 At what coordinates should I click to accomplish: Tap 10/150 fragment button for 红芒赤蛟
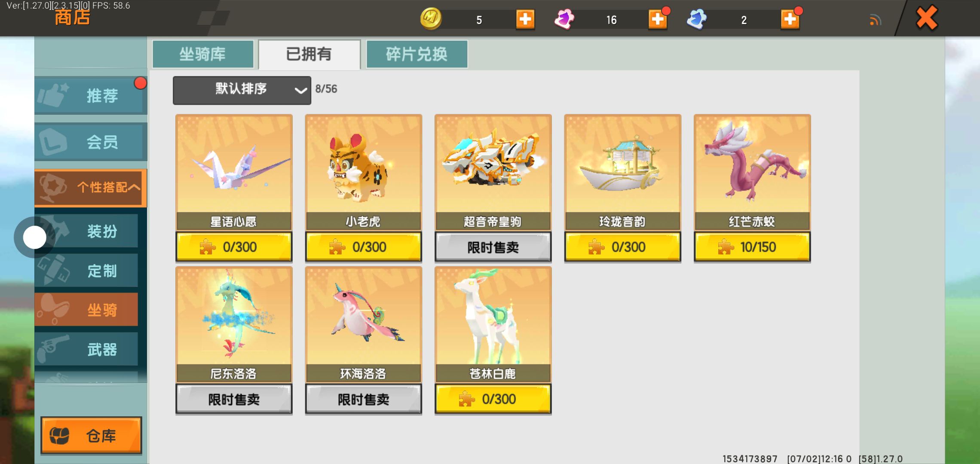(x=752, y=247)
